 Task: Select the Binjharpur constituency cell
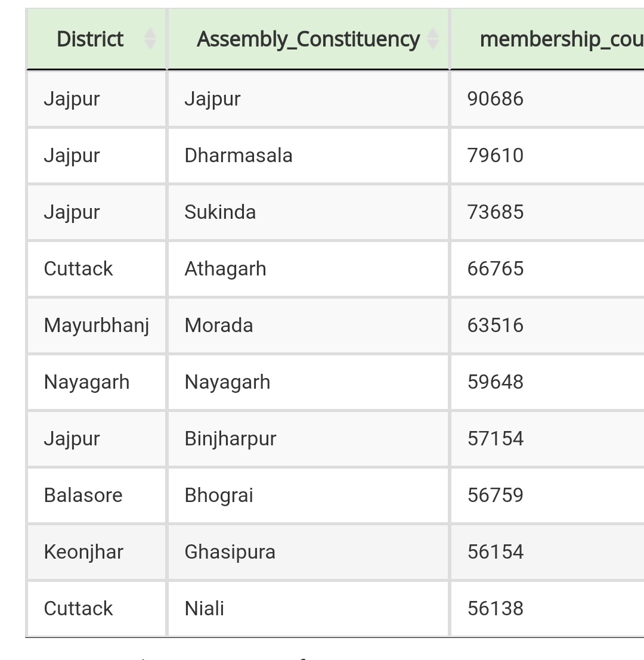click(x=230, y=439)
